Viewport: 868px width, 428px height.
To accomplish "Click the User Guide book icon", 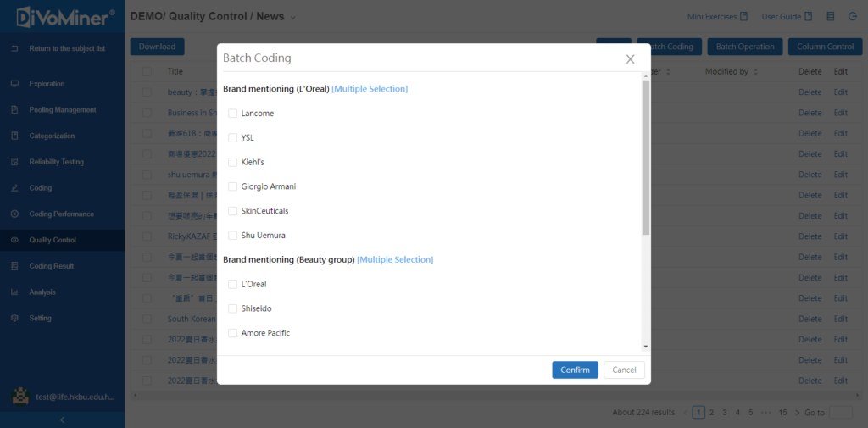I will tap(808, 17).
